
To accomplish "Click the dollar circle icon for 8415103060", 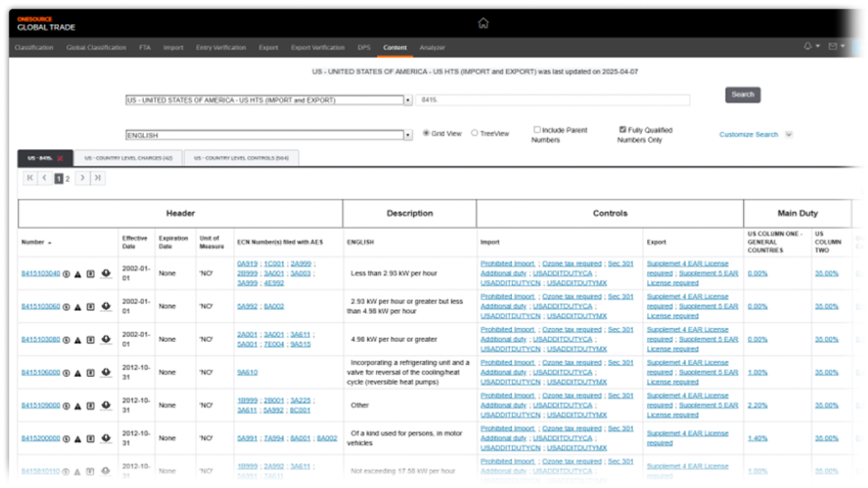I will click(x=66, y=307).
